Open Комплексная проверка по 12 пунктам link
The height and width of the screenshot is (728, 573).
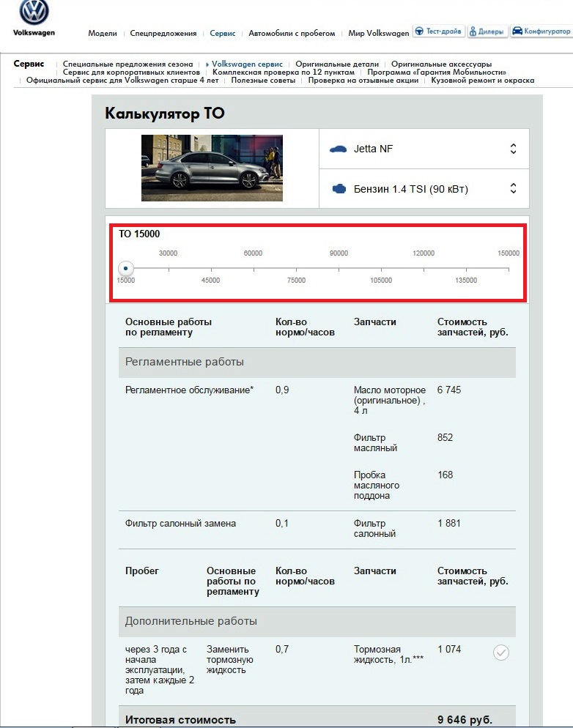tap(284, 72)
